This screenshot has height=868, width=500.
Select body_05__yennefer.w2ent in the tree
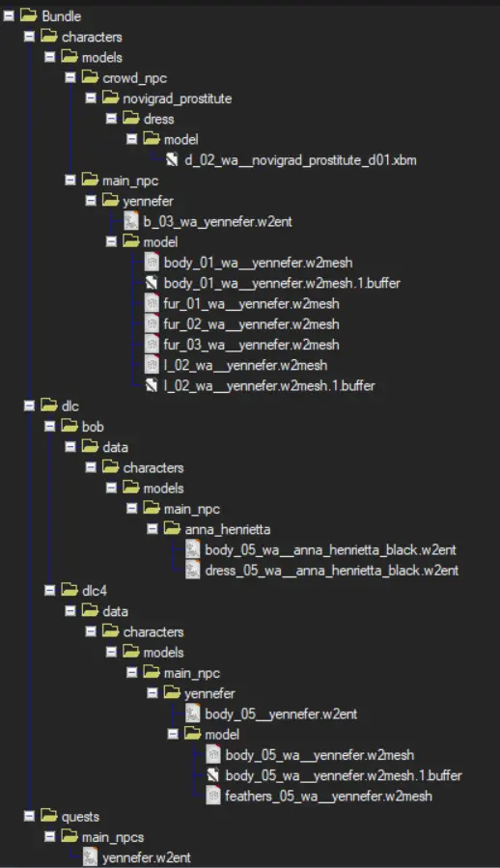click(x=281, y=714)
